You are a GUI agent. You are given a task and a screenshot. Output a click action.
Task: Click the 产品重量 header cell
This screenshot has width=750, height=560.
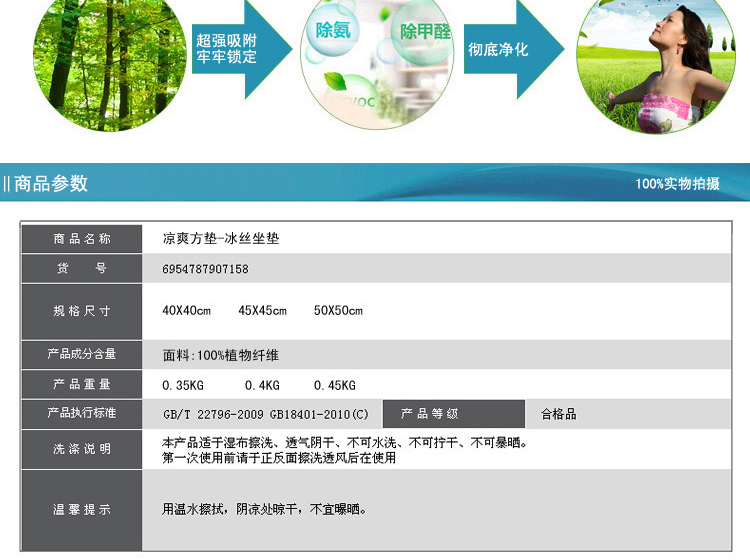[82, 384]
